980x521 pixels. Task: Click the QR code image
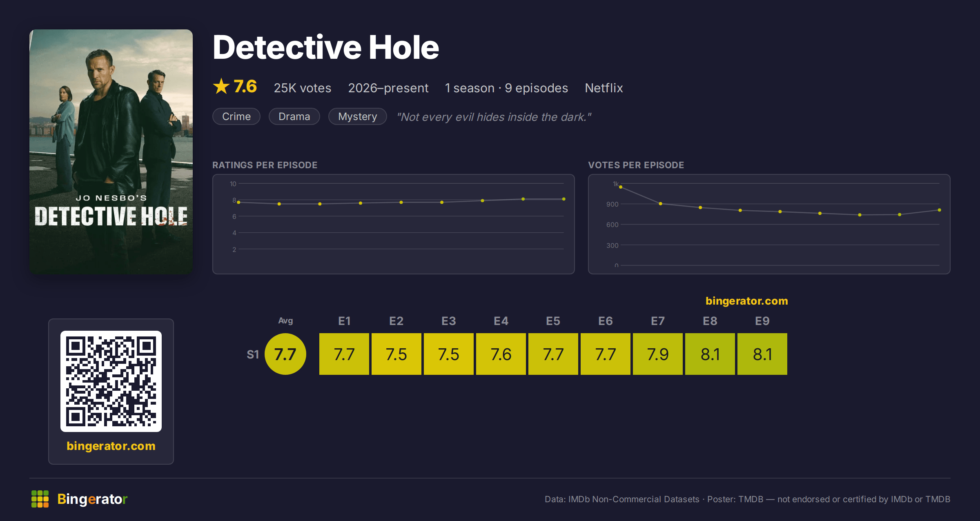coord(111,381)
